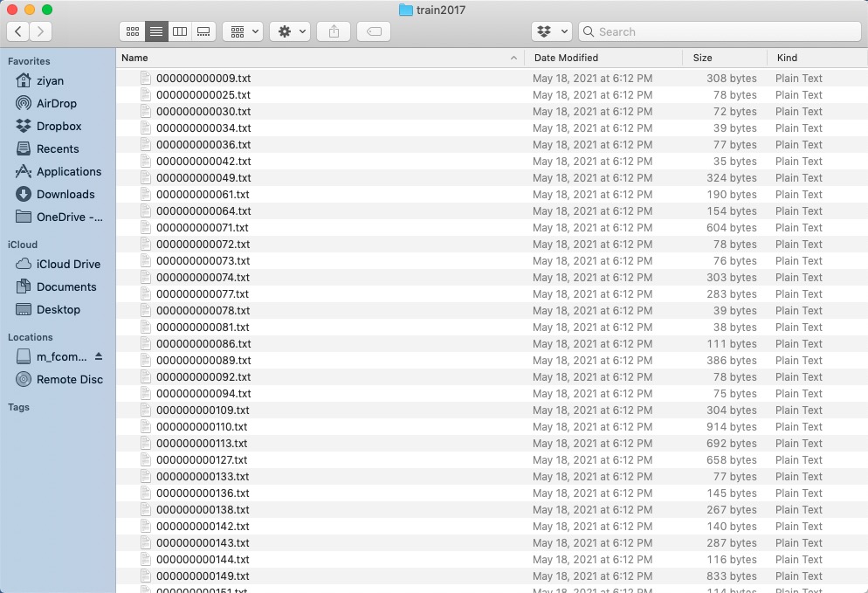868x593 pixels.
Task: Switch to column view layout
Action: (180, 31)
